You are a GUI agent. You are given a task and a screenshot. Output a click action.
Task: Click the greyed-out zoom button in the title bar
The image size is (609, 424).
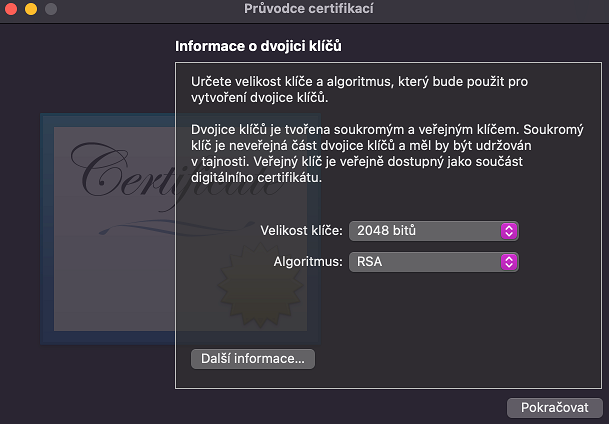point(50,9)
